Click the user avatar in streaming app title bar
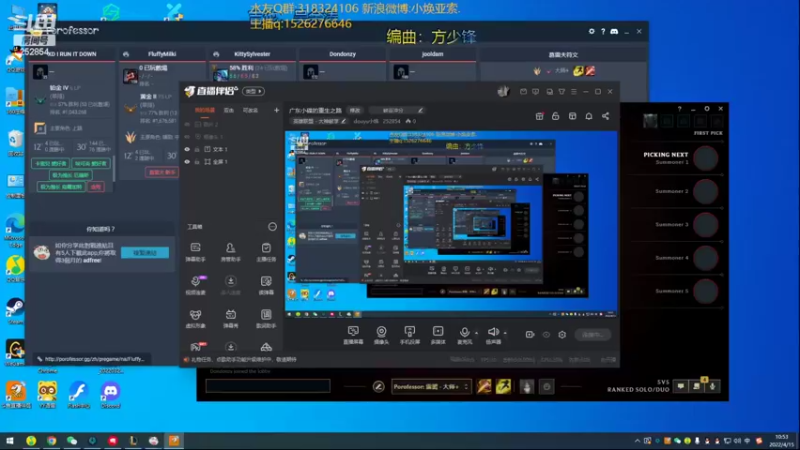 [504, 91]
